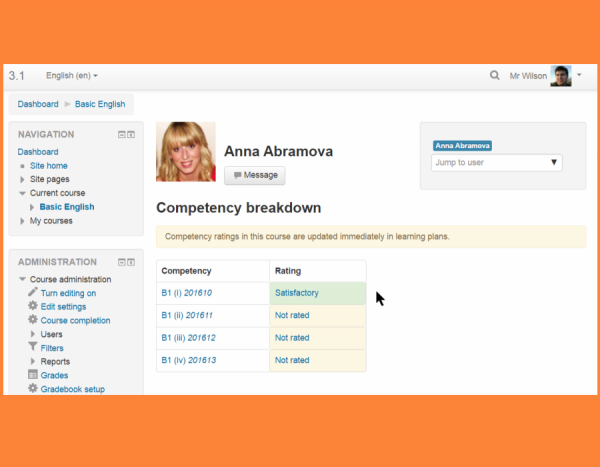Go to Dashboard in the breadcrumb
The width and height of the screenshot is (600, 467).
[x=38, y=104]
